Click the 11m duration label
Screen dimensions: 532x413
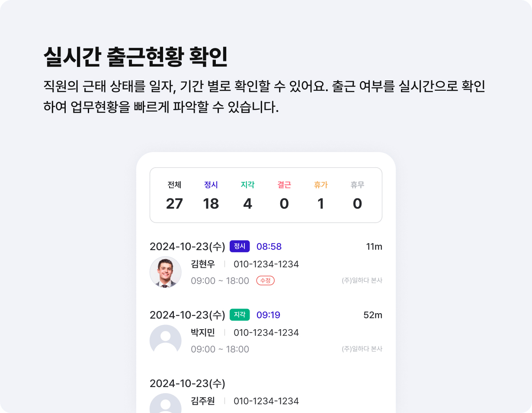[x=374, y=247]
